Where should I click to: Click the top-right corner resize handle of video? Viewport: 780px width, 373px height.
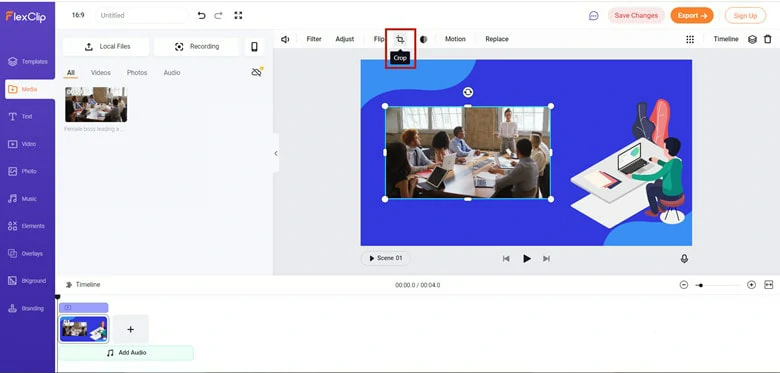[551, 106]
